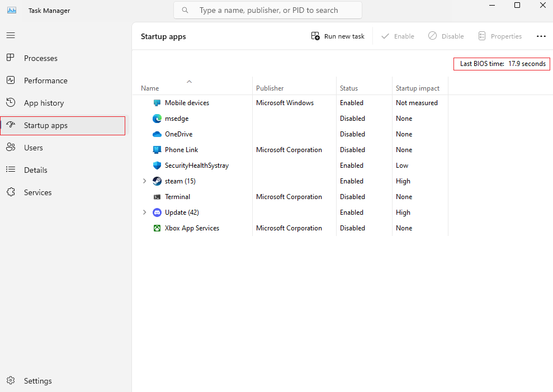Viewport: 553px width, 392px height.
Task: Click the Startup apps page heading
Action: (x=163, y=36)
